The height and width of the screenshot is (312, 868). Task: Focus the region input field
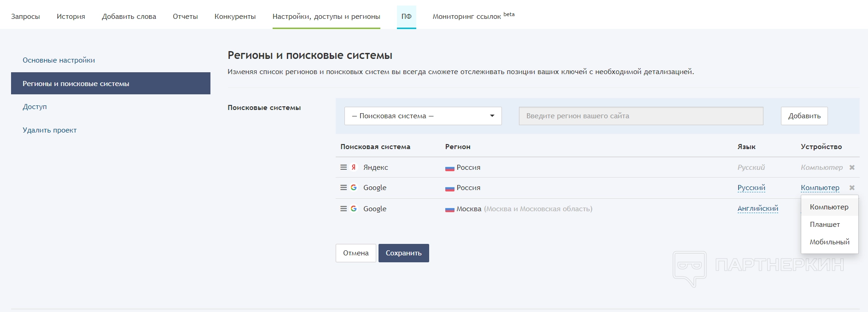point(641,116)
